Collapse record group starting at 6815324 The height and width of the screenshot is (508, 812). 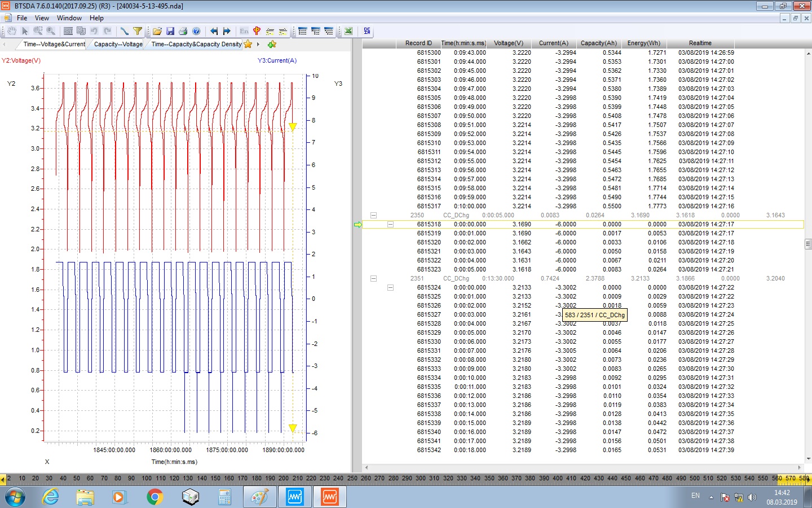click(390, 287)
